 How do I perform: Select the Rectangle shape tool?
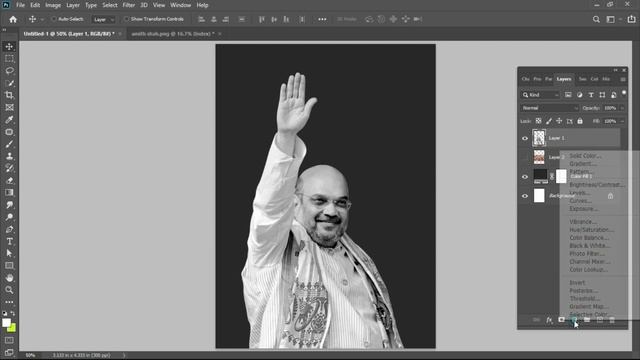tap(9, 266)
